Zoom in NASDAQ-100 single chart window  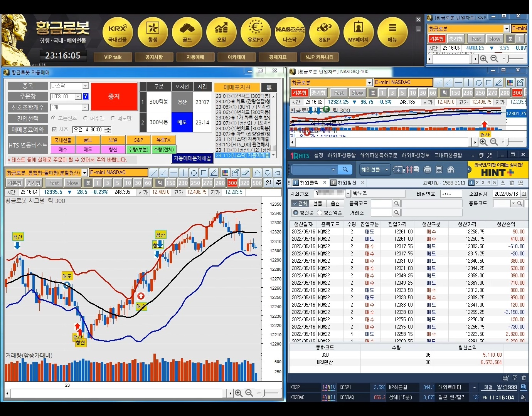pos(483,142)
